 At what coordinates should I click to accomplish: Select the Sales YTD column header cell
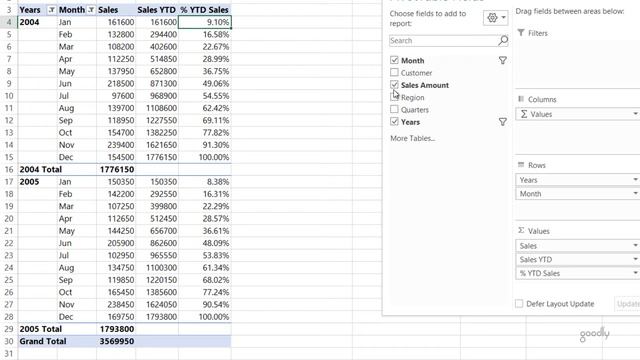[x=157, y=10]
